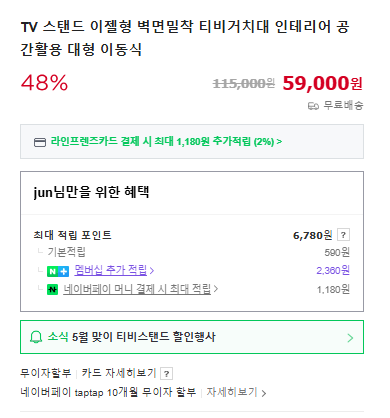
Task: Expand the chevron after 멤버십 추가 적립
Action: [x=152, y=270]
